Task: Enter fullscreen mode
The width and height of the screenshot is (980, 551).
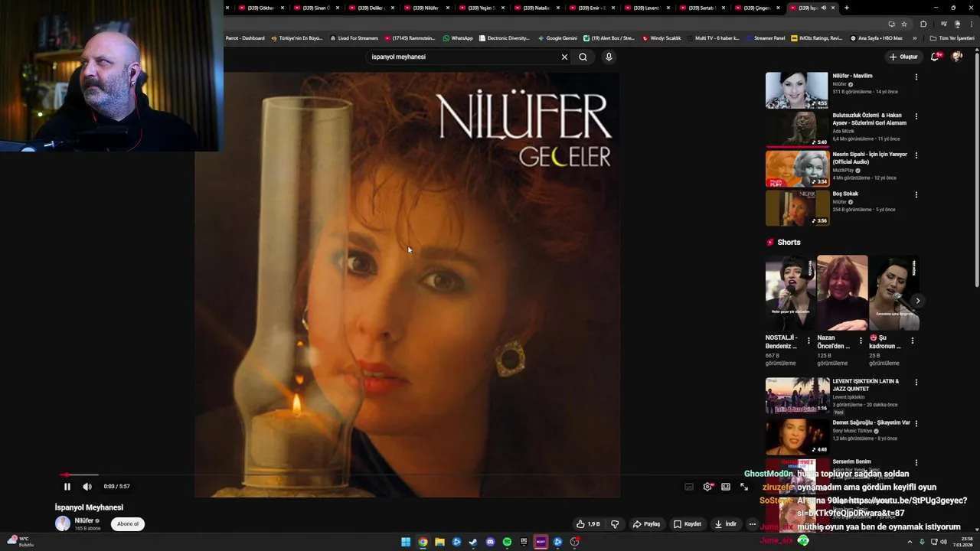Action: [x=744, y=487]
